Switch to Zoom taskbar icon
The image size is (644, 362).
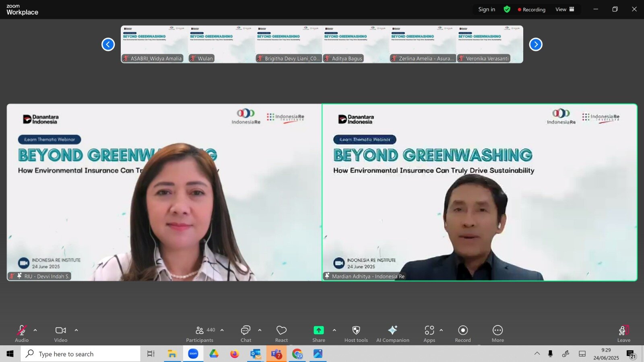click(x=193, y=354)
